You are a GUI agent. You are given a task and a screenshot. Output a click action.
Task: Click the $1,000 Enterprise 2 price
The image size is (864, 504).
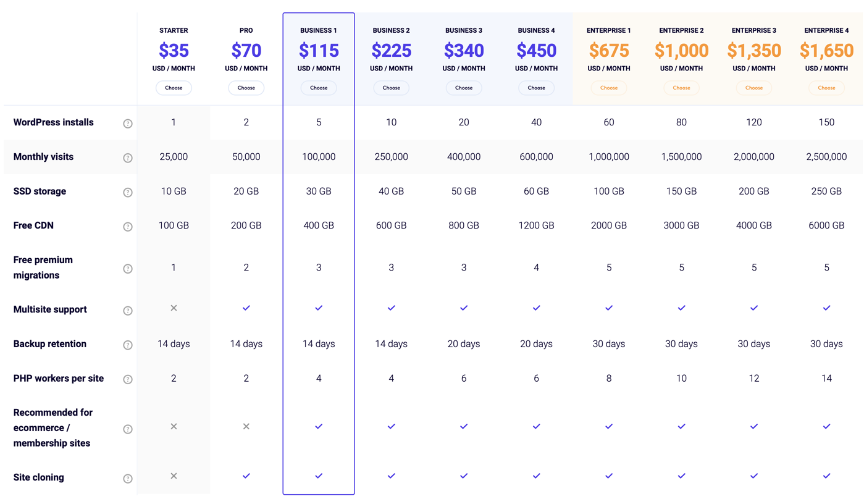click(x=681, y=50)
